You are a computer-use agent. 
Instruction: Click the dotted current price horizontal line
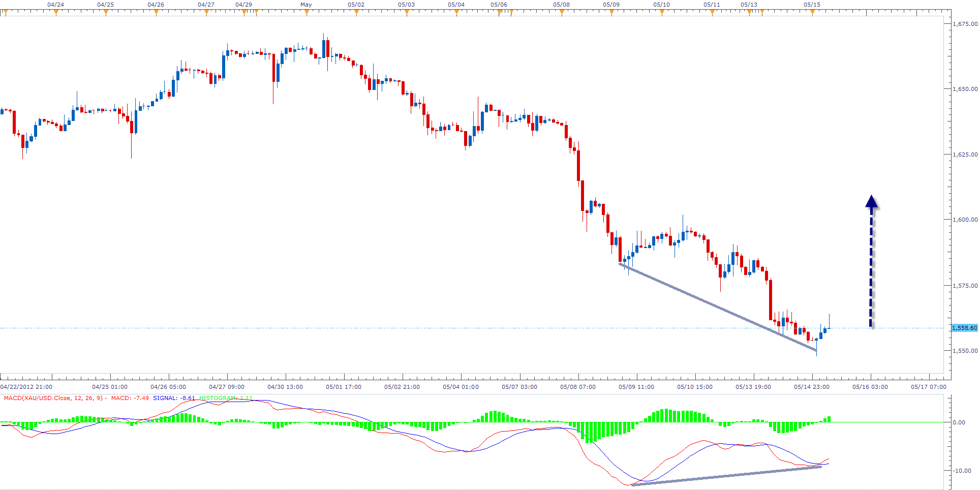[x=407, y=328]
